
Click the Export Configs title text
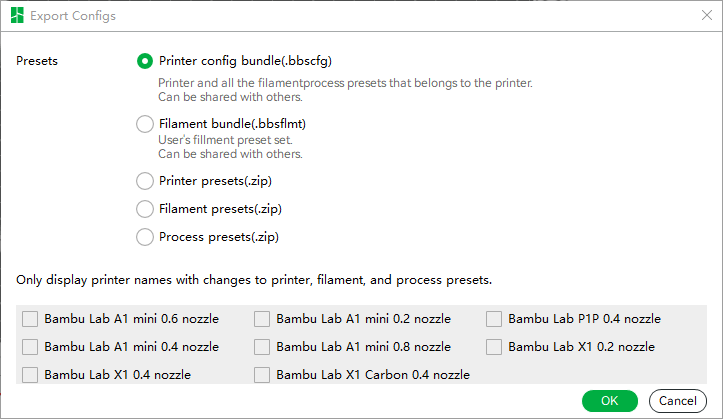(73, 16)
